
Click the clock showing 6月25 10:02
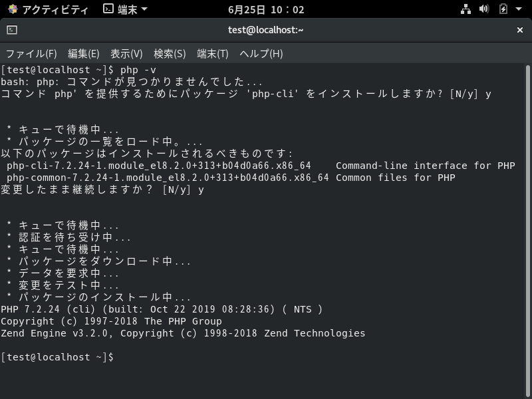(x=266, y=9)
